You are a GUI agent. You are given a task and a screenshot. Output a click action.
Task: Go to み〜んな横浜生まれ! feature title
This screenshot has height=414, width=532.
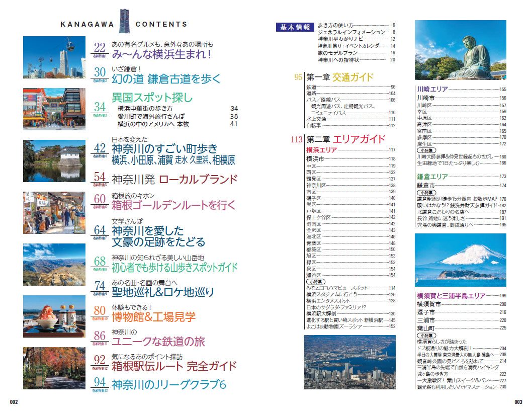[x=161, y=54]
